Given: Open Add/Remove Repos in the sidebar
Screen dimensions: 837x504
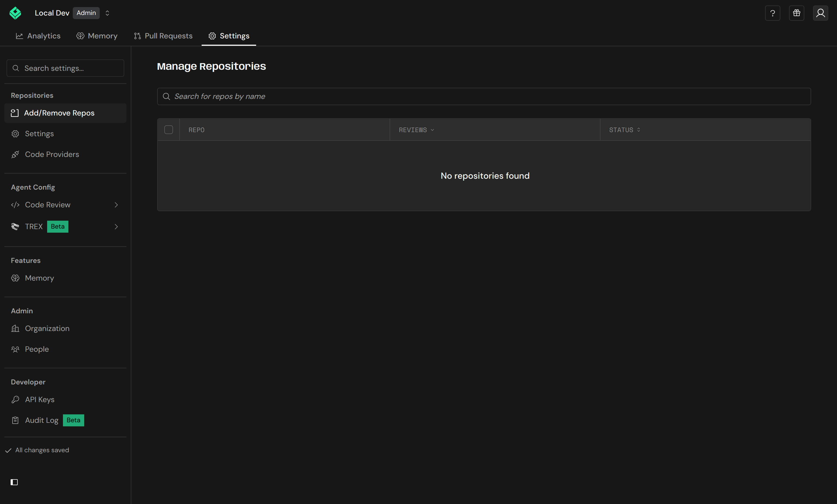Looking at the screenshot, I should click(66, 113).
